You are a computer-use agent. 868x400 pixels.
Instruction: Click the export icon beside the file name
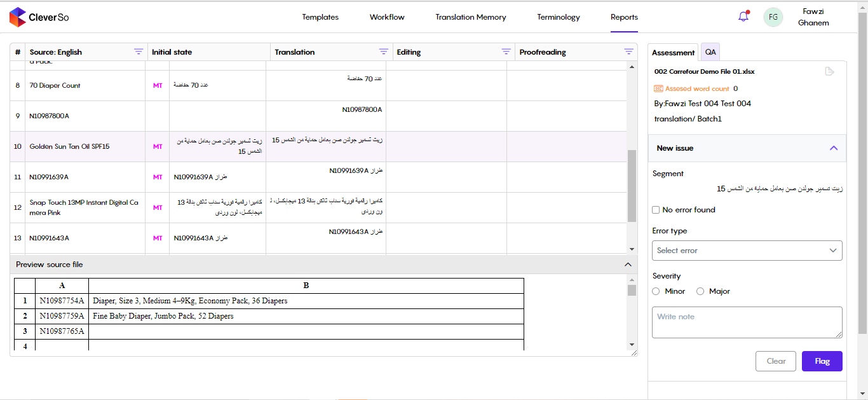point(829,71)
